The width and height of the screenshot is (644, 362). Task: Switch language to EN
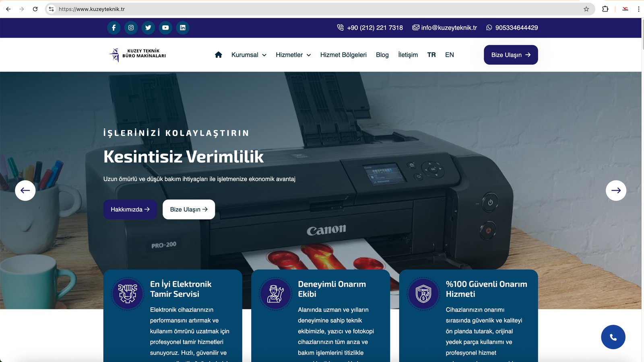450,55
